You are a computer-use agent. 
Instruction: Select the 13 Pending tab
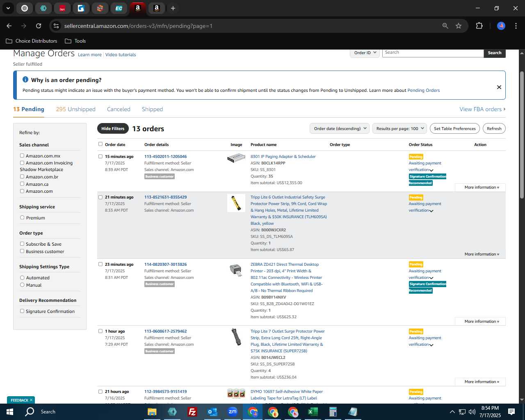[29, 109]
